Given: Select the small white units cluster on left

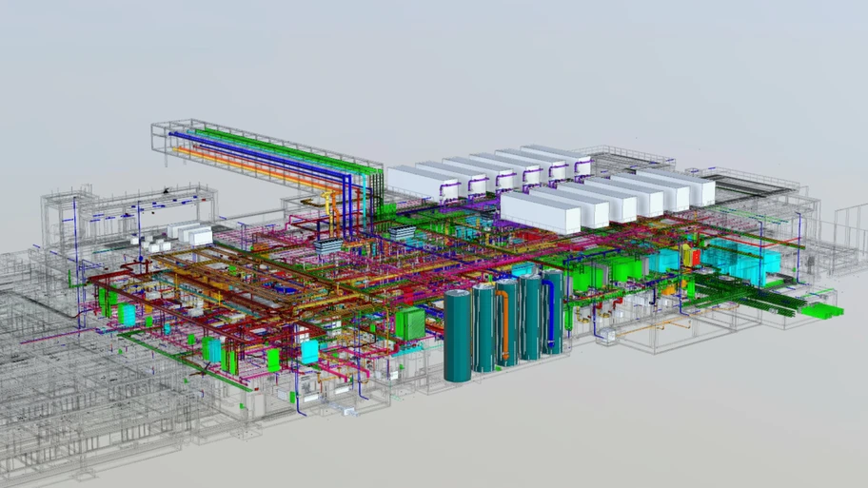Looking at the screenshot, I should 190,233.
